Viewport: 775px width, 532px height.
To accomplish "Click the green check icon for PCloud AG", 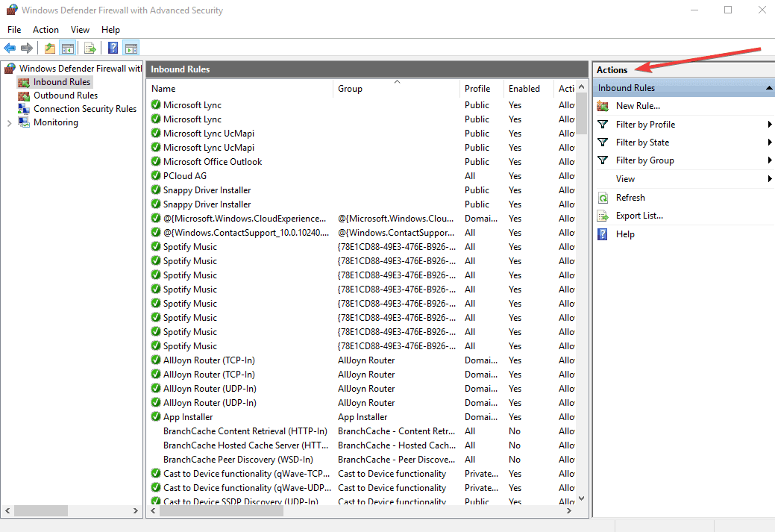I will [x=156, y=175].
